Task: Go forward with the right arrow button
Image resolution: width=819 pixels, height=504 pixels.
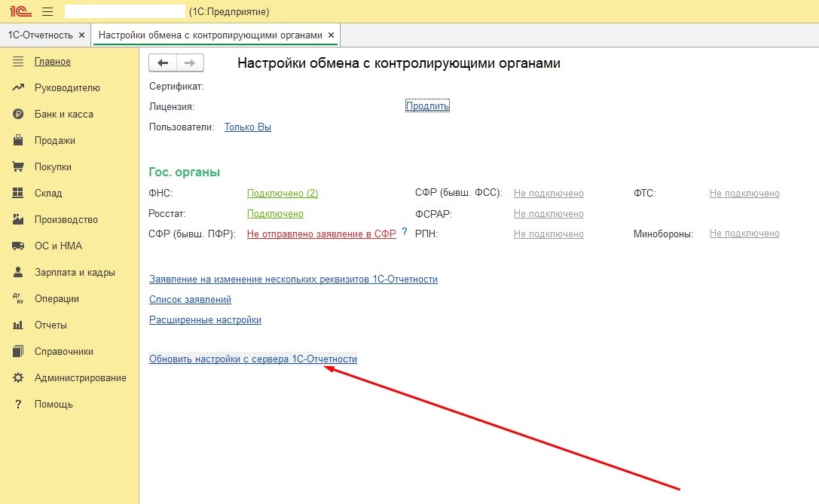Action: (190, 63)
